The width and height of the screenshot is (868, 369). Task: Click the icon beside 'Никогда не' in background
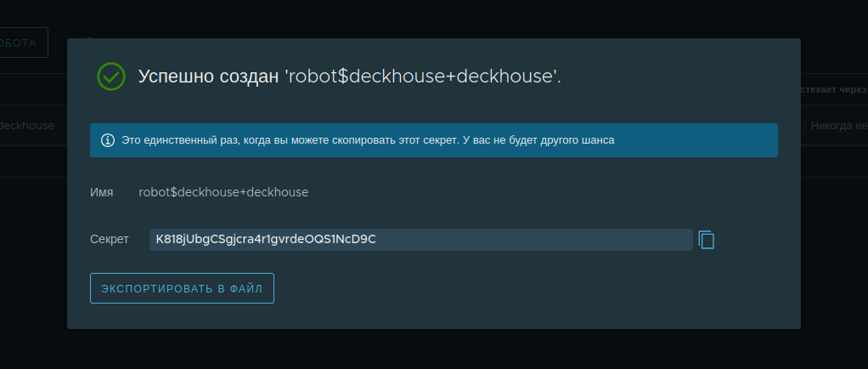803,126
